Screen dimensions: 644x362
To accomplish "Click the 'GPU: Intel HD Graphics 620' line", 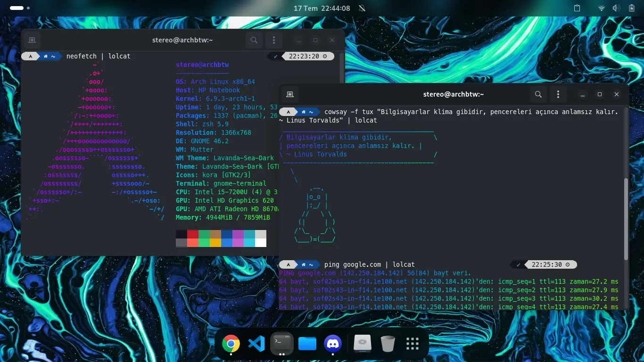I will 225,200.
